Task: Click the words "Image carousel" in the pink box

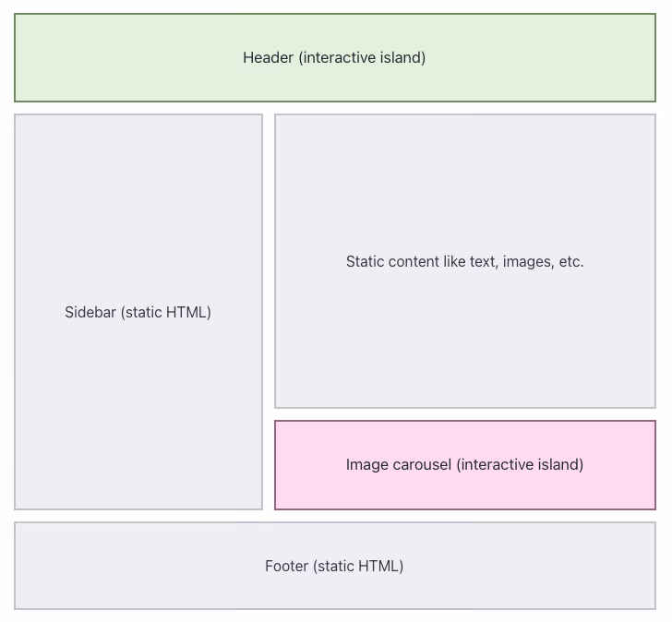Action: (x=399, y=464)
